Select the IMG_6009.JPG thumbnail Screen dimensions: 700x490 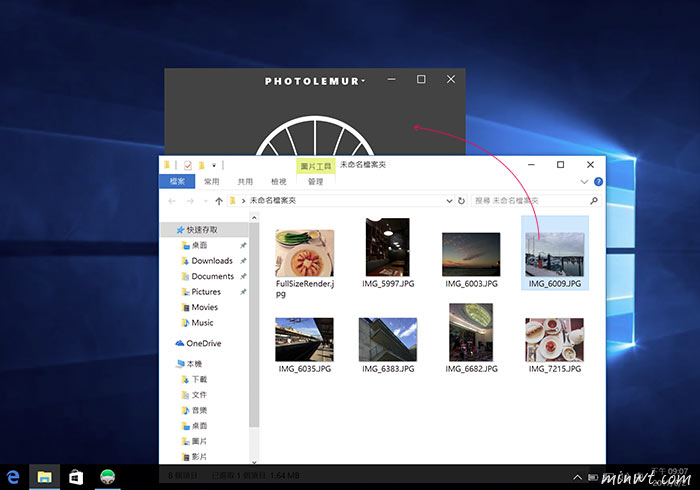pos(554,253)
